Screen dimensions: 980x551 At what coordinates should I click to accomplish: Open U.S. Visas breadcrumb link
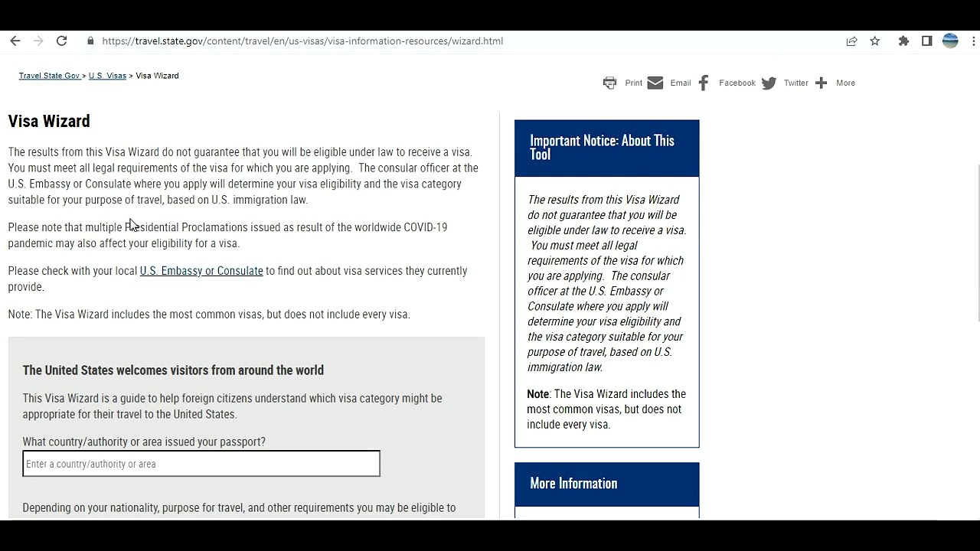click(x=107, y=76)
